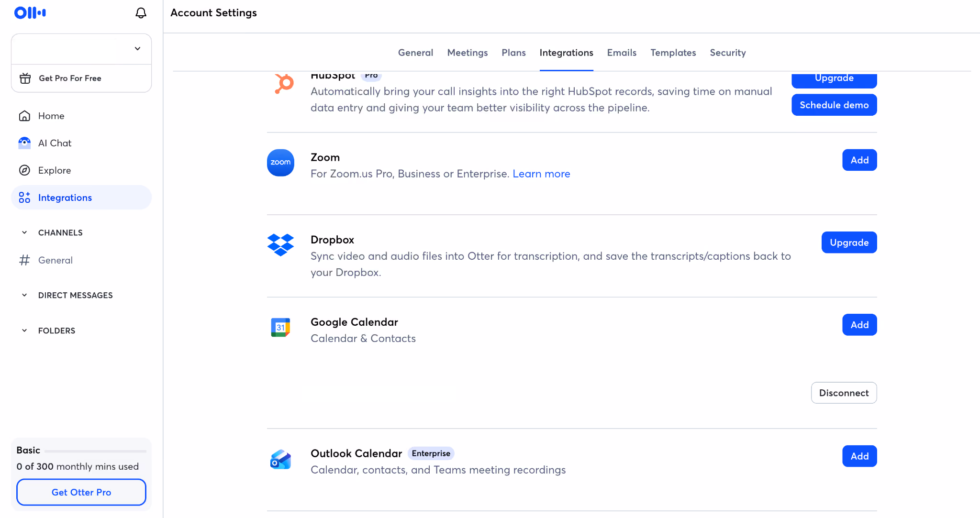Click the Outlook Calendar title text
Screen dimensions: 980x518
356,453
